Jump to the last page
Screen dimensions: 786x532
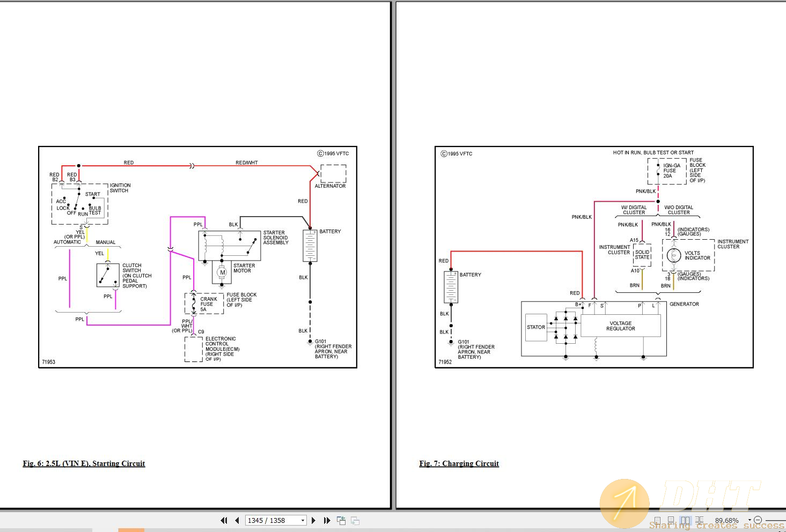327,520
